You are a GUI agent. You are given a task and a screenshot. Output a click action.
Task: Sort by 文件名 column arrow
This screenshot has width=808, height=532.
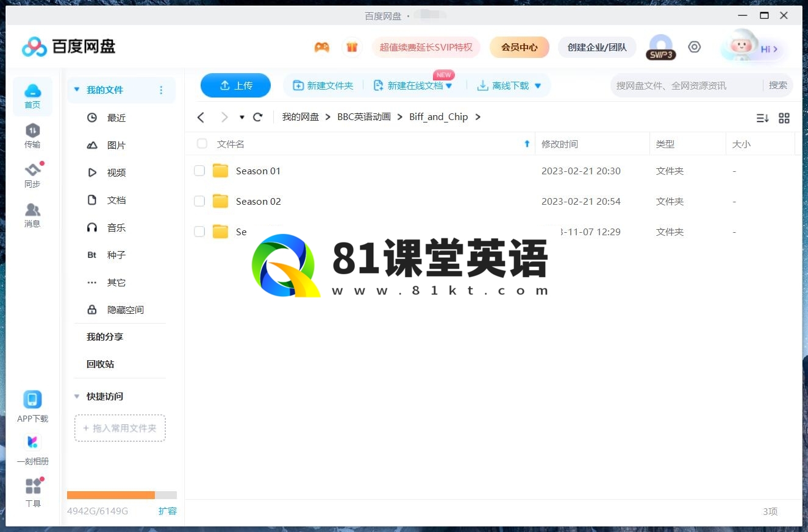point(527,144)
